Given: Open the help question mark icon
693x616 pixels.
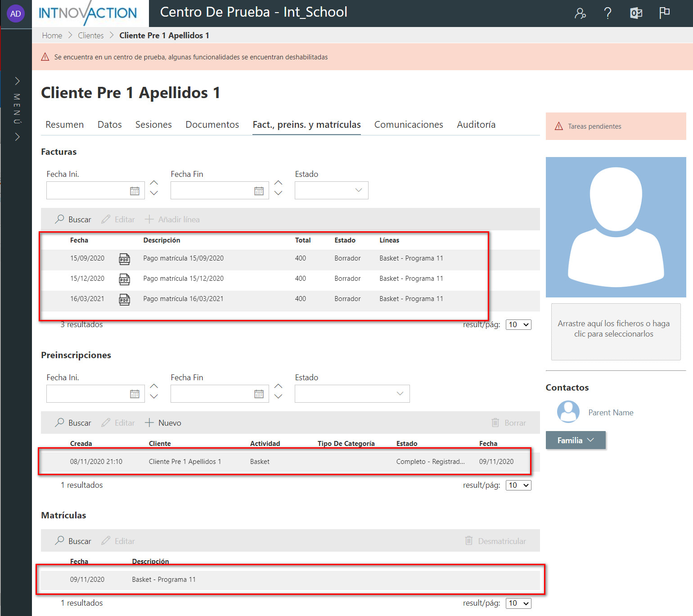Looking at the screenshot, I should [x=607, y=13].
